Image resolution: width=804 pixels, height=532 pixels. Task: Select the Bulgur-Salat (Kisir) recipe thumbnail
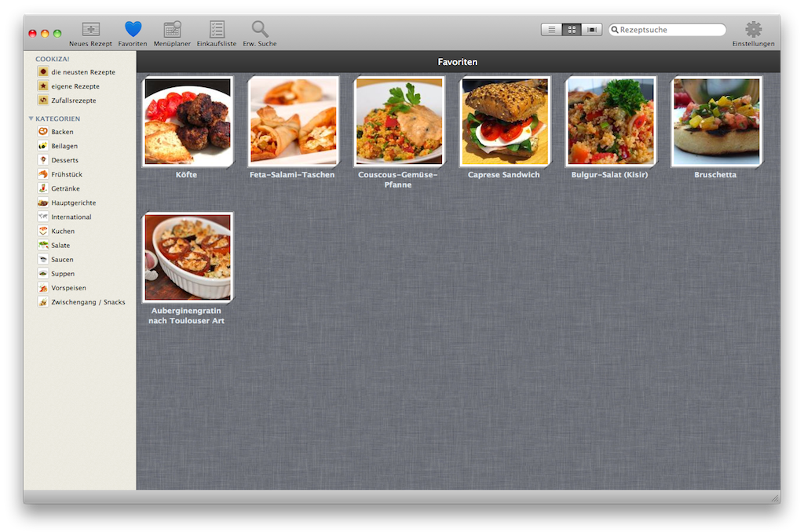tap(611, 122)
